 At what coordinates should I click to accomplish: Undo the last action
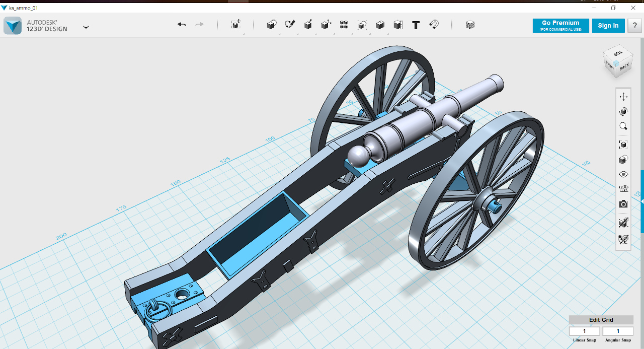coord(182,25)
